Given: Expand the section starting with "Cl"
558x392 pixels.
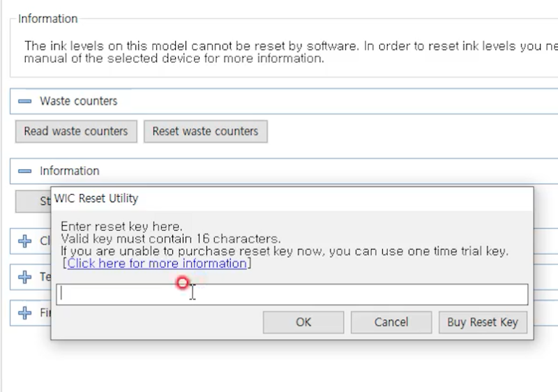Looking at the screenshot, I should click(x=25, y=241).
